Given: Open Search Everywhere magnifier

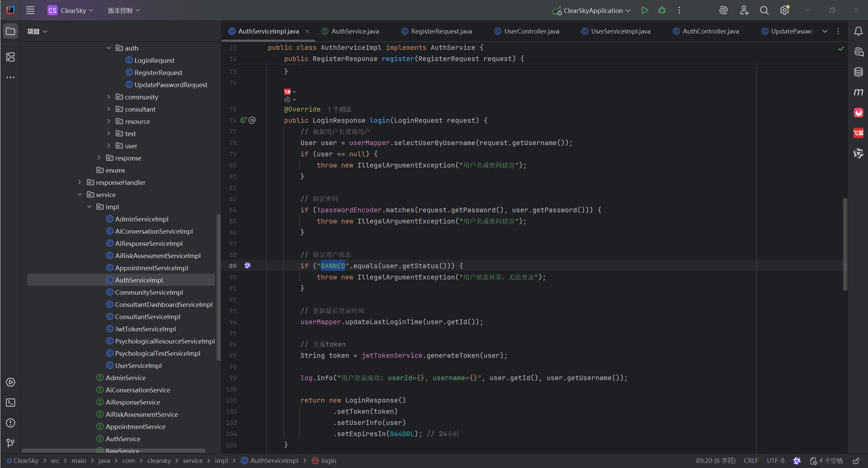Looking at the screenshot, I should click(x=764, y=11).
